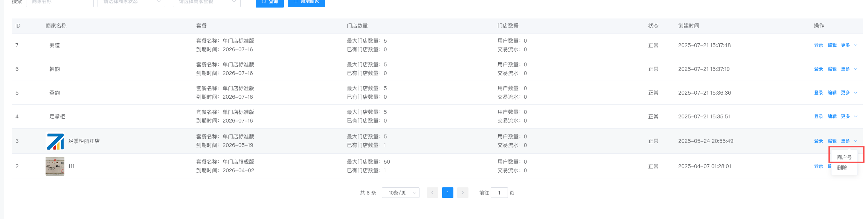Click 登录 link for merchant 111
This screenshot has height=219, width=868.
click(x=818, y=166)
